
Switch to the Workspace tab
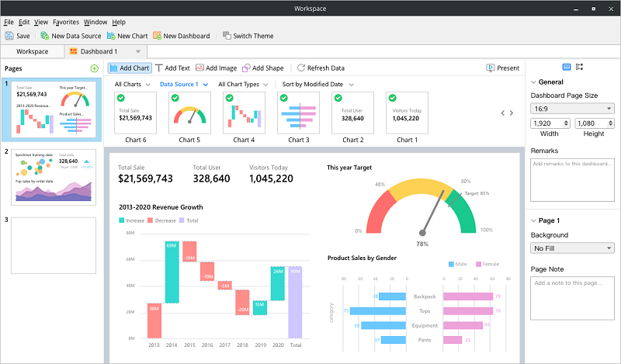[x=32, y=51]
